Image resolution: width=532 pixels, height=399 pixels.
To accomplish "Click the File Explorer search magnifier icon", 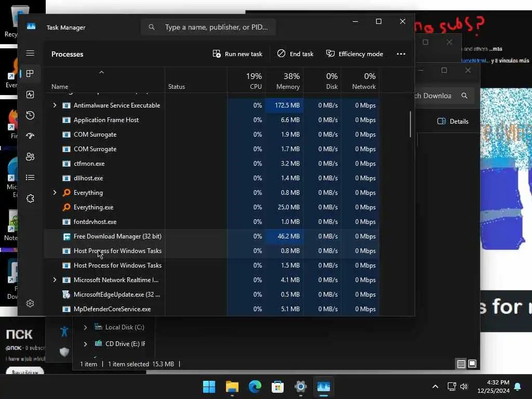I will coord(464,96).
